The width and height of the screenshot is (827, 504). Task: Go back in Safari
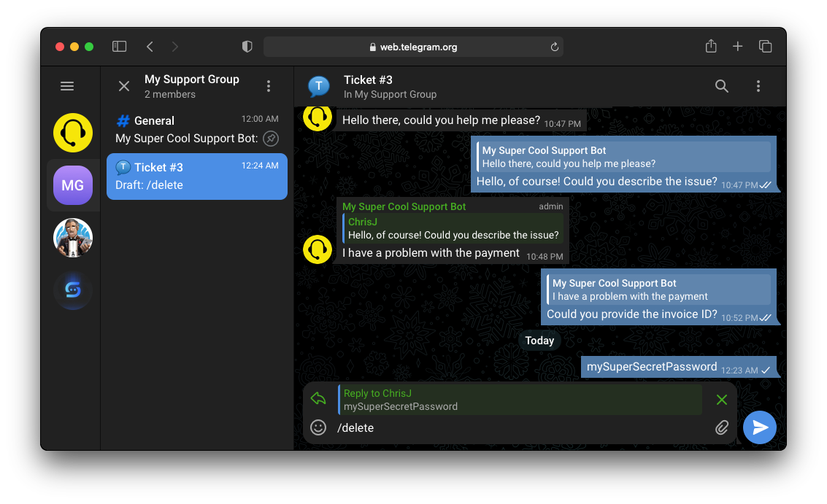point(150,47)
